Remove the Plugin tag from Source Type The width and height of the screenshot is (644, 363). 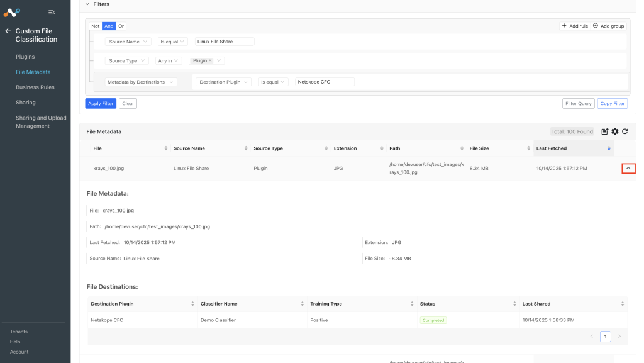tap(210, 60)
